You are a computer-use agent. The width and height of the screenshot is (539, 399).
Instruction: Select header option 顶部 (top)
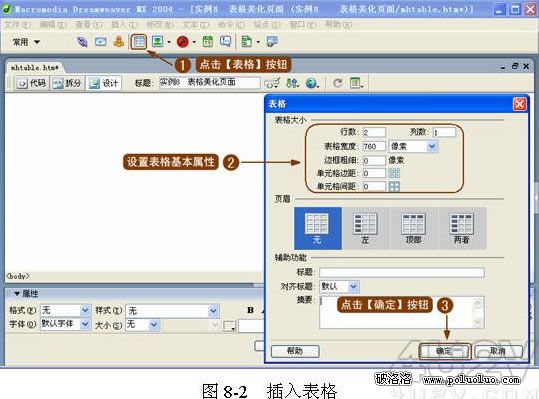tap(414, 228)
